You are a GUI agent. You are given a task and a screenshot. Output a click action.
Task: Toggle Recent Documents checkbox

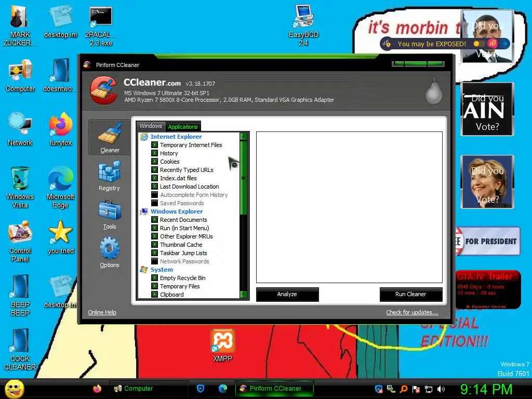(154, 220)
